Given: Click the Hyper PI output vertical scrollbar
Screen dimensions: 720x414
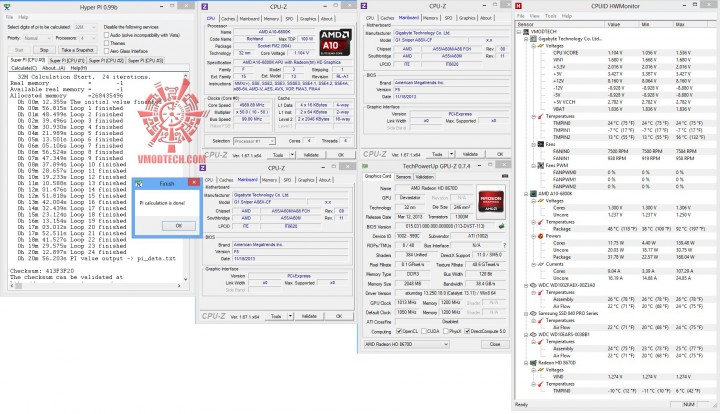Looking at the screenshot, I should click(x=186, y=177).
